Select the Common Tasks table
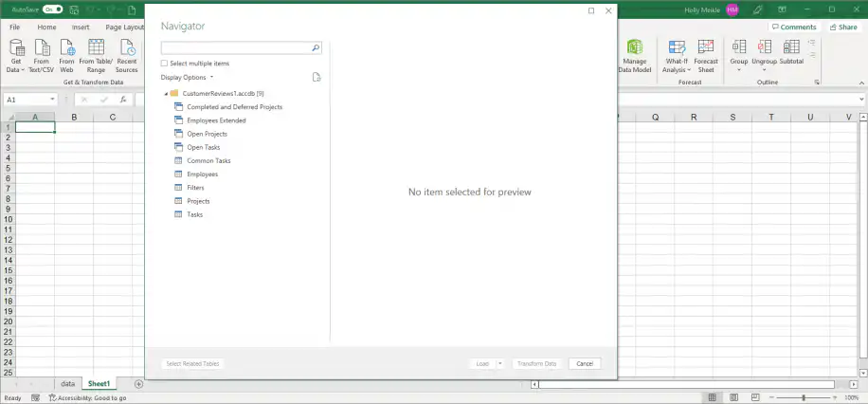The height and width of the screenshot is (404, 868). click(x=208, y=160)
